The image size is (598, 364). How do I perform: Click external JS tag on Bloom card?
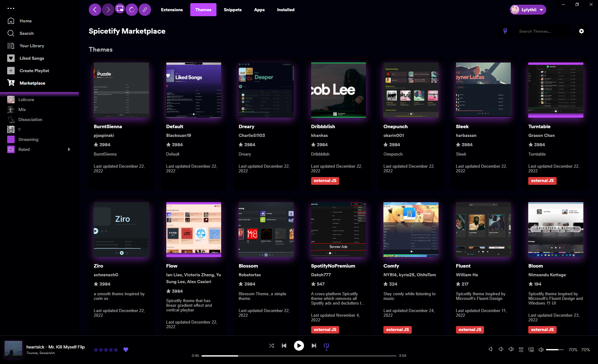(x=542, y=330)
